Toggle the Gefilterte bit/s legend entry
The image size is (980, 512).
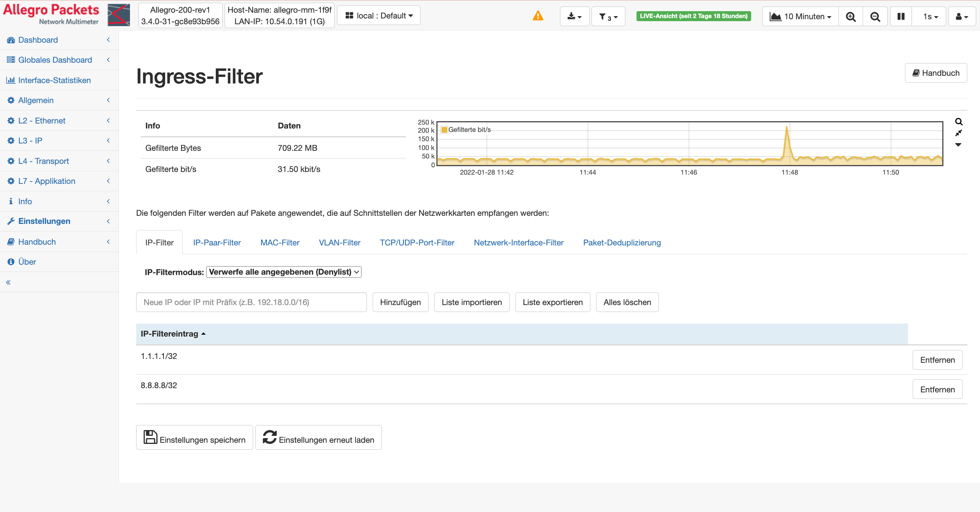(x=466, y=130)
